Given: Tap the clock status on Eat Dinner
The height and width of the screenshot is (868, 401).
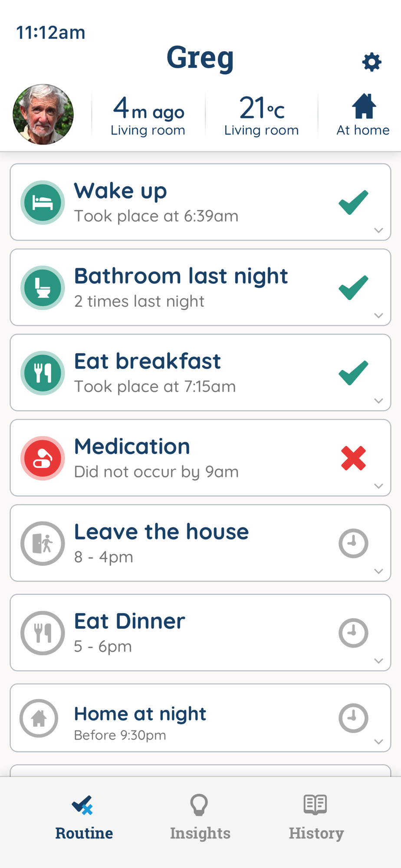Looking at the screenshot, I should pyautogui.click(x=354, y=633).
